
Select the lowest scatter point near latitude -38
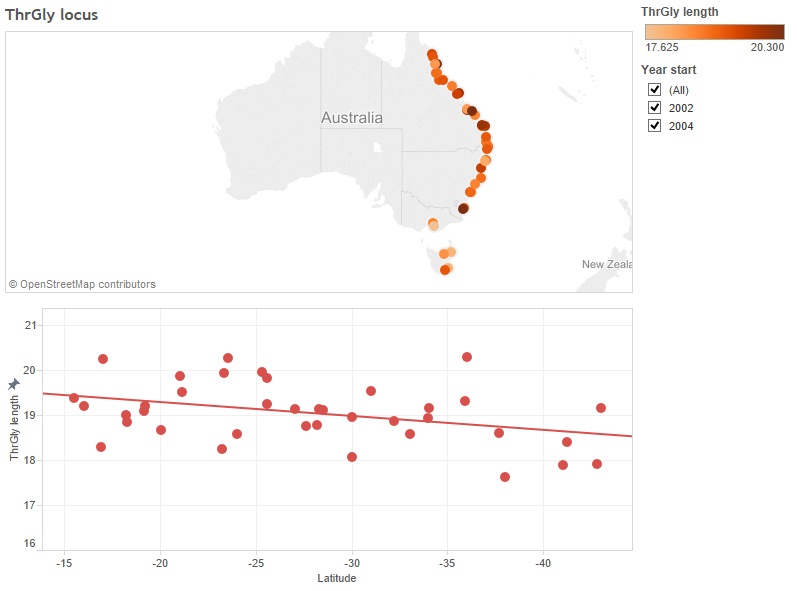tap(505, 477)
